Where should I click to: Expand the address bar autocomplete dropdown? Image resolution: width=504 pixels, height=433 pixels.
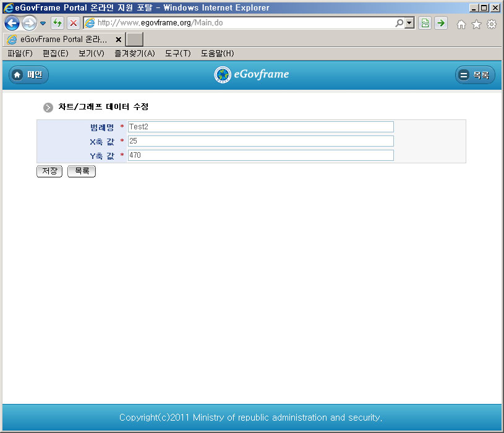point(409,24)
